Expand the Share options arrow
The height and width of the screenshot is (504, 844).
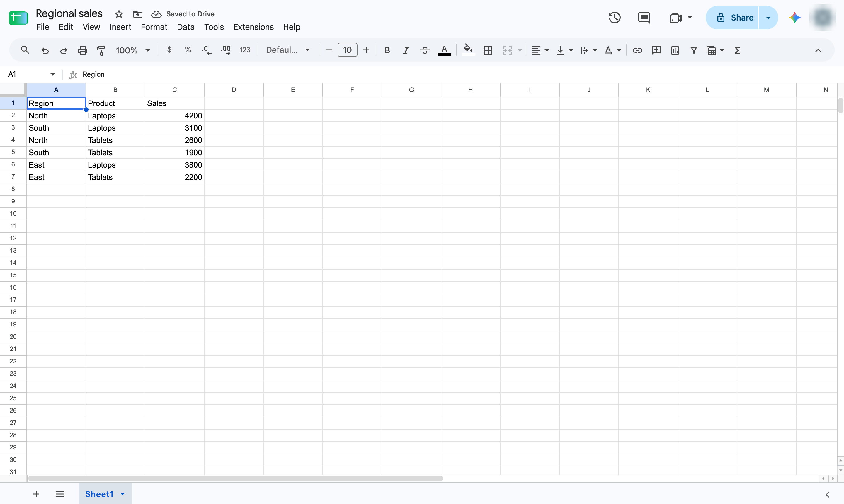768,18
